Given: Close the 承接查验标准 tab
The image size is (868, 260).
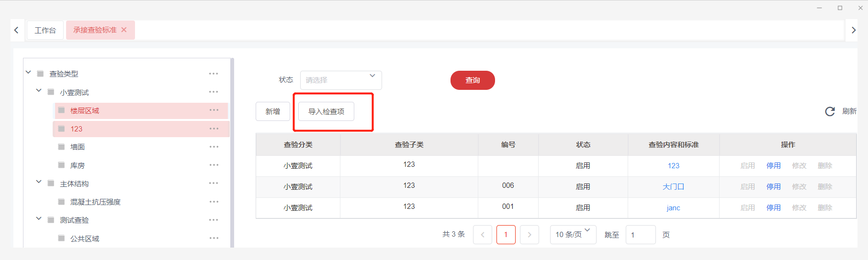Looking at the screenshot, I should click(124, 30).
